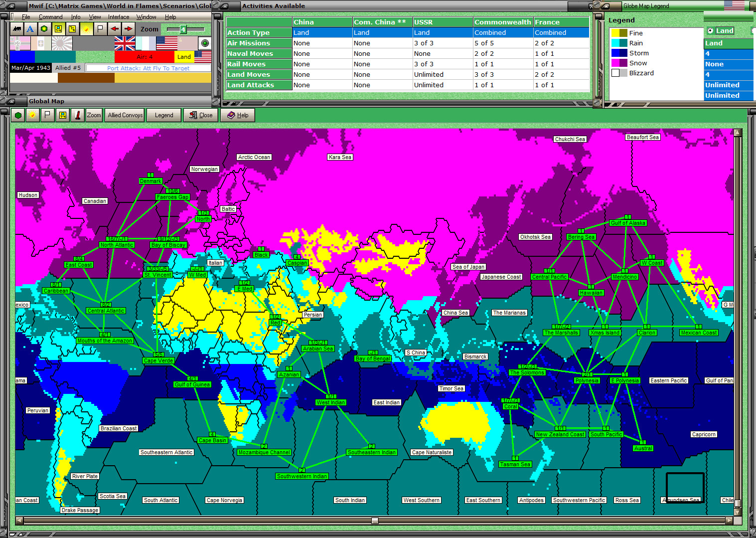Viewport: 756px width, 538px height.
Task: Click sun weather icon in Global Map toolbar
Action: pos(32,115)
